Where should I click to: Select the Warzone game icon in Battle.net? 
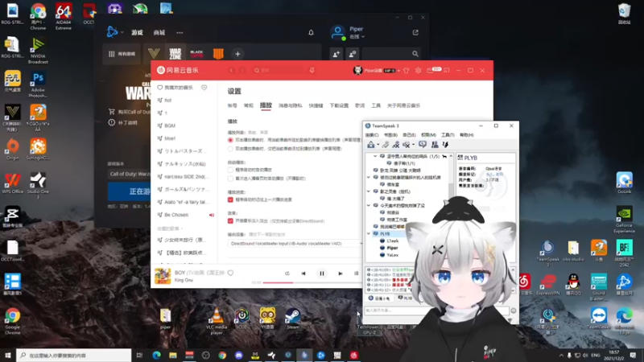pyautogui.click(x=175, y=54)
